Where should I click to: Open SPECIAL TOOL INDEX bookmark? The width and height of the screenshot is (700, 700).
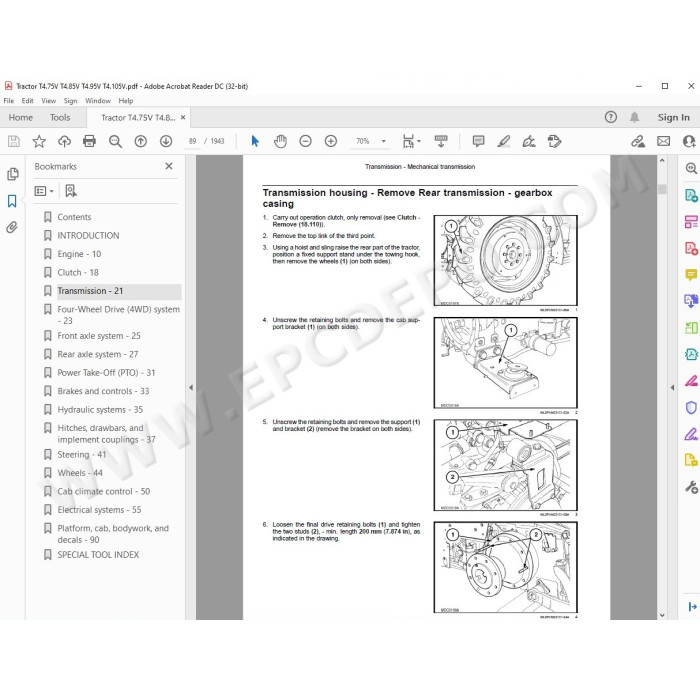click(x=98, y=554)
